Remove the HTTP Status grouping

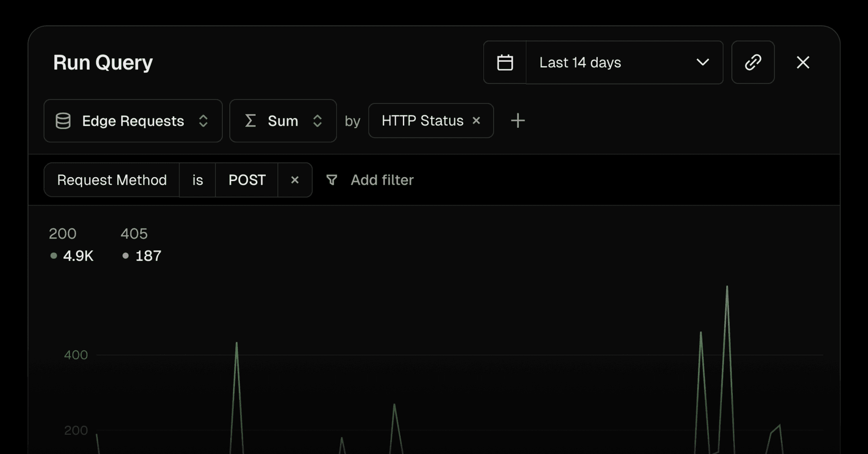(x=476, y=121)
